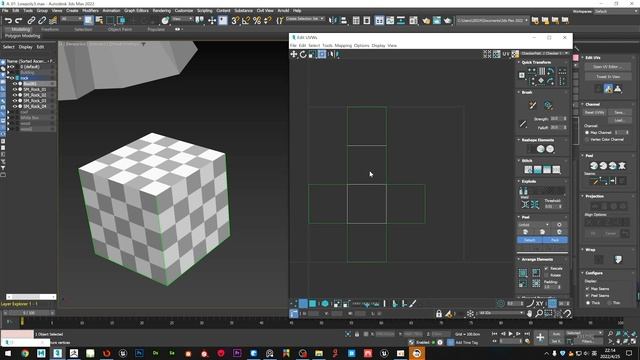Click first Stitch icon in Stitch rollout
The image size is (640, 360).
pyautogui.click(x=528, y=170)
